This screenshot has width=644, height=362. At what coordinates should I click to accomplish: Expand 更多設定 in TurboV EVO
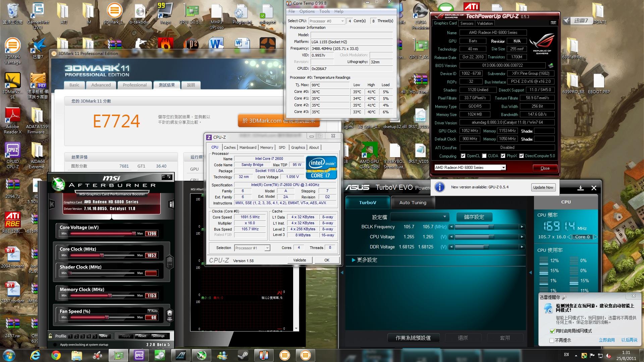(x=364, y=260)
